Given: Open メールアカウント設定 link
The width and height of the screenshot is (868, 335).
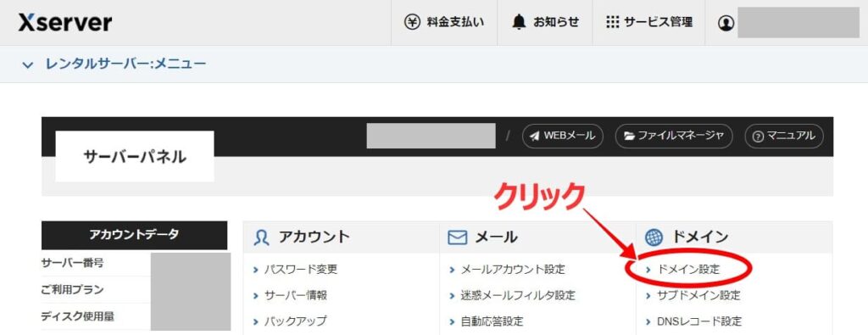Looking at the screenshot, I should click(x=513, y=270).
